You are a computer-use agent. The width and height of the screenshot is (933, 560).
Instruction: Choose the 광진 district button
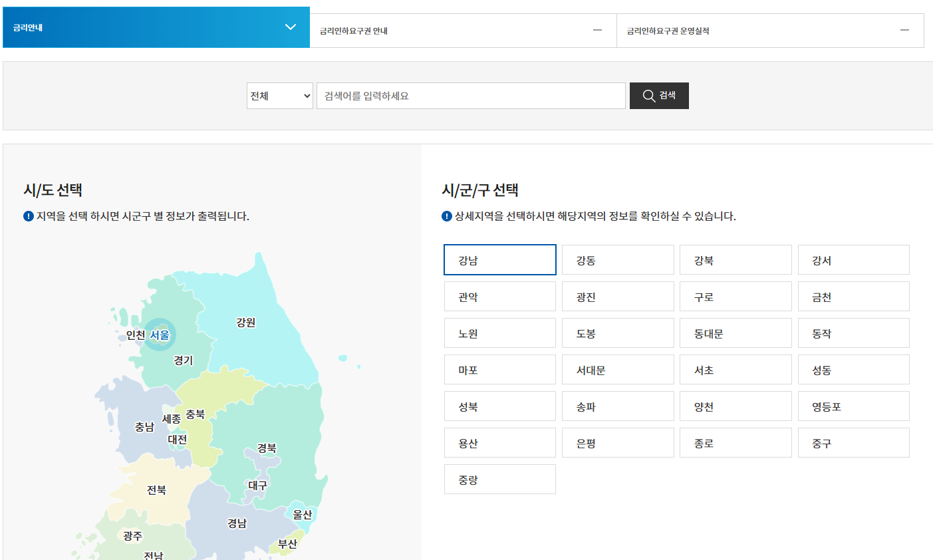point(618,297)
